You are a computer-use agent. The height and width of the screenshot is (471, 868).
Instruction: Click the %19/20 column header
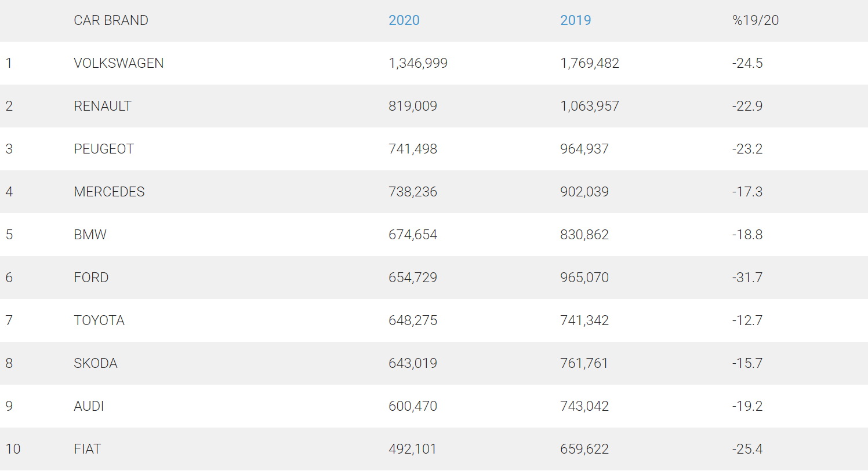point(755,20)
